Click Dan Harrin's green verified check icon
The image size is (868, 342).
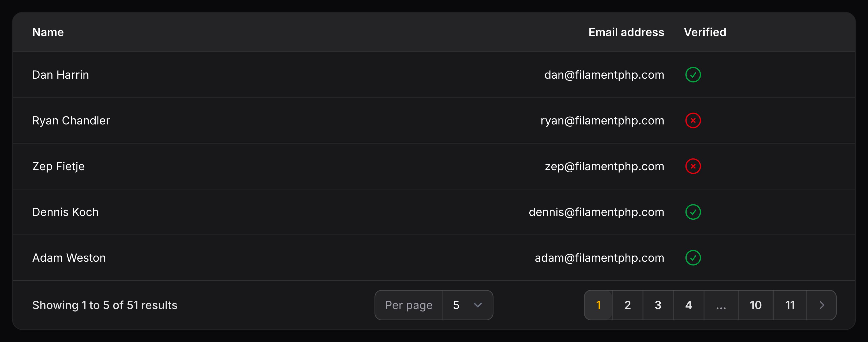click(693, 75)
